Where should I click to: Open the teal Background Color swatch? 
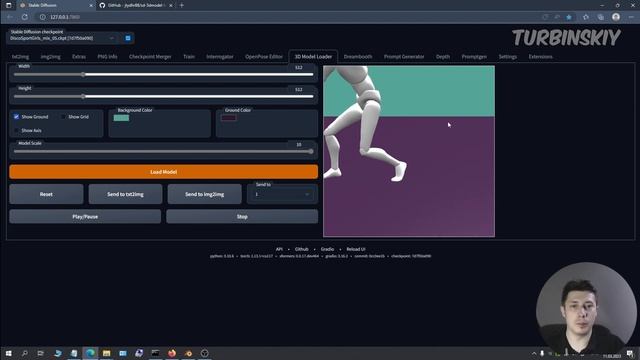point(121,118)
